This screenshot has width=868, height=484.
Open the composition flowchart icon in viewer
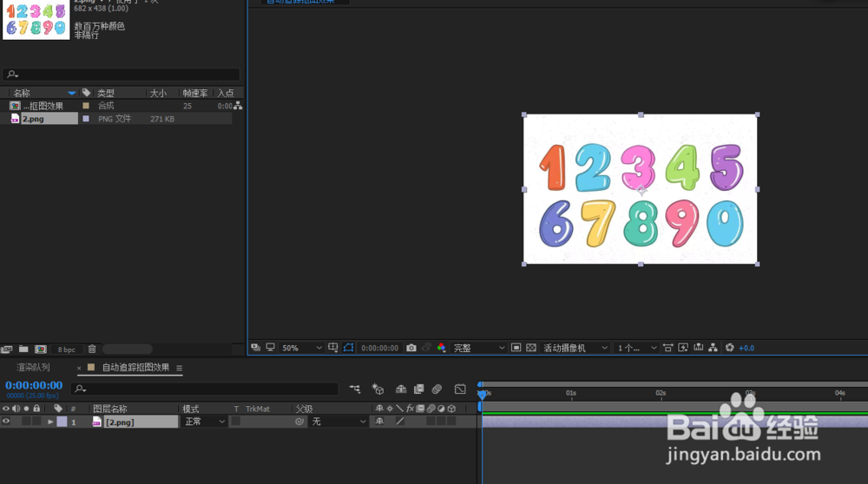click(713, 347)
